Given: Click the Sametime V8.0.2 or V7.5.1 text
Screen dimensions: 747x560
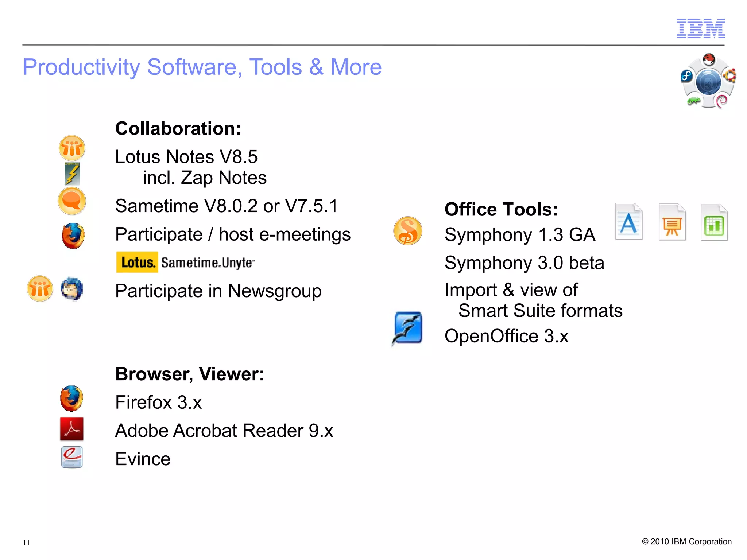Looking at the screenshot, I should (227, 206).
